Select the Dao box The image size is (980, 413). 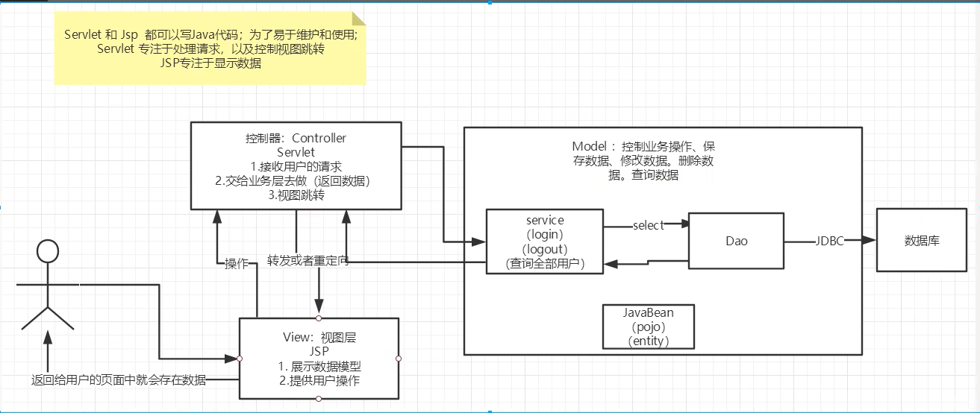[736, 242]
